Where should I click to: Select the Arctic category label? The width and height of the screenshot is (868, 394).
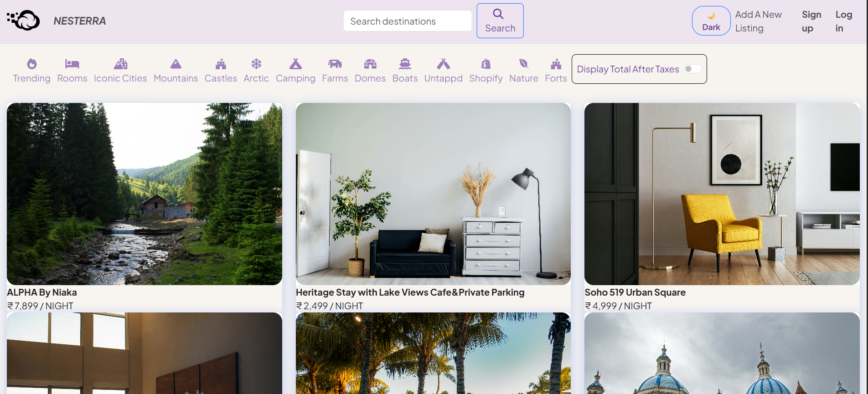256,78
